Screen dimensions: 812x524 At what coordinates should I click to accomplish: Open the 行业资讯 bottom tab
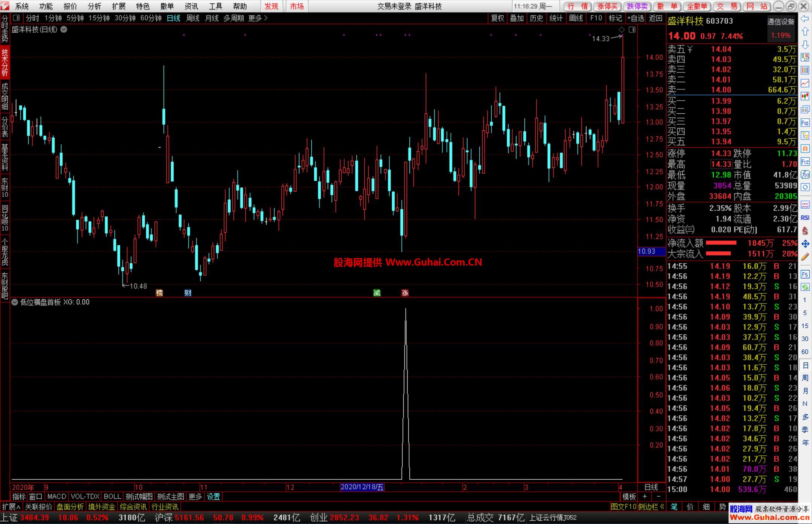click(165, 507)
